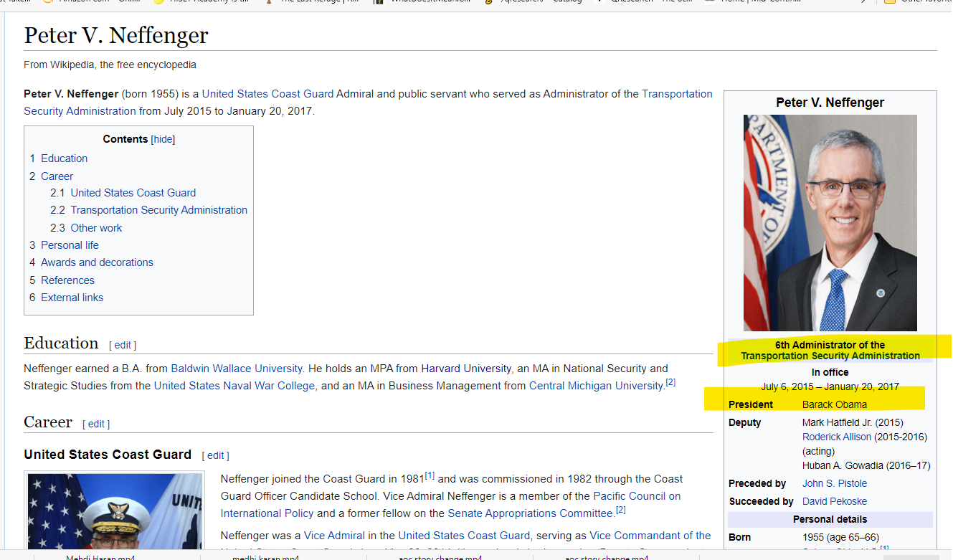Jump to '1 Education' in Contents

[58, 158]
